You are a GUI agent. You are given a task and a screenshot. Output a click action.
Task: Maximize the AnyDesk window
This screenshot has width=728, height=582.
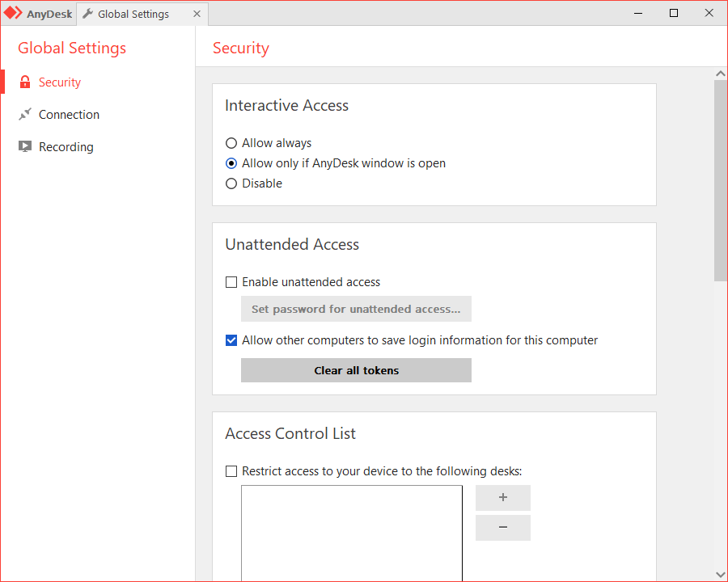tap(674, 13)
